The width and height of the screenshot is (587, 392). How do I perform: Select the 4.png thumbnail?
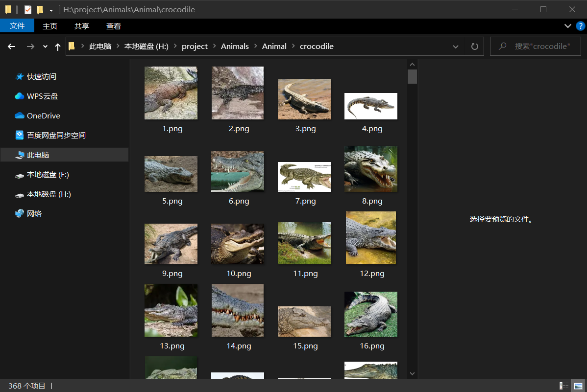(x=371, y=106)
